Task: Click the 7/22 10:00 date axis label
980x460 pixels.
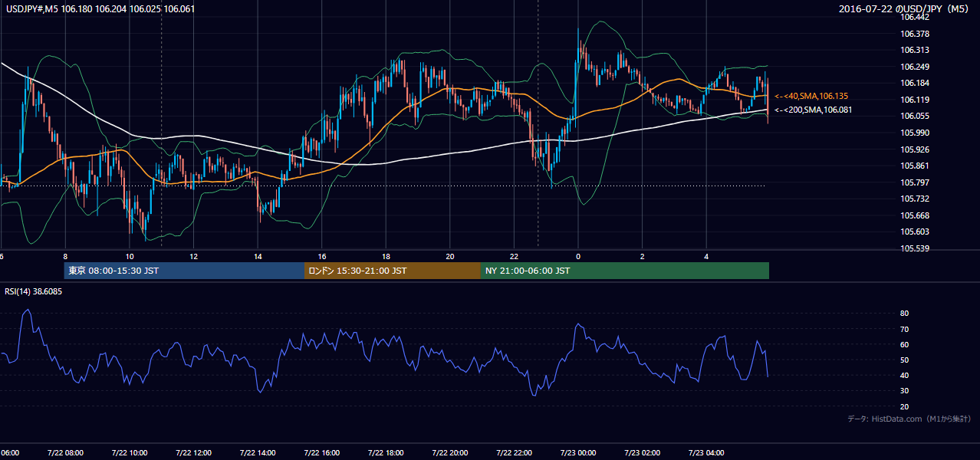Action: (130, 453)
